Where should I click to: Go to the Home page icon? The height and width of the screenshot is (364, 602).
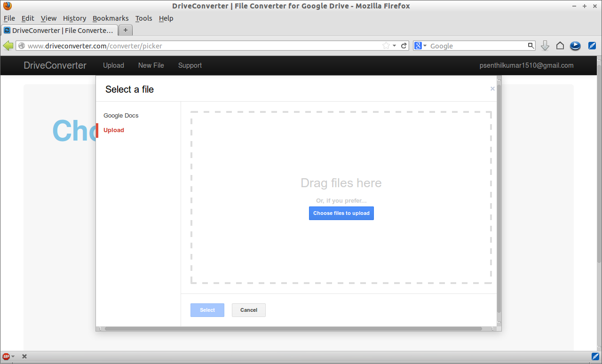pos(560,46)
